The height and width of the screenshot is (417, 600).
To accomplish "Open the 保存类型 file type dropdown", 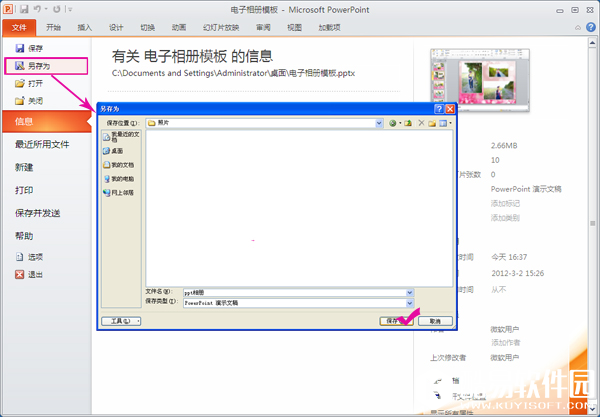I will click(x=410, y=301).
